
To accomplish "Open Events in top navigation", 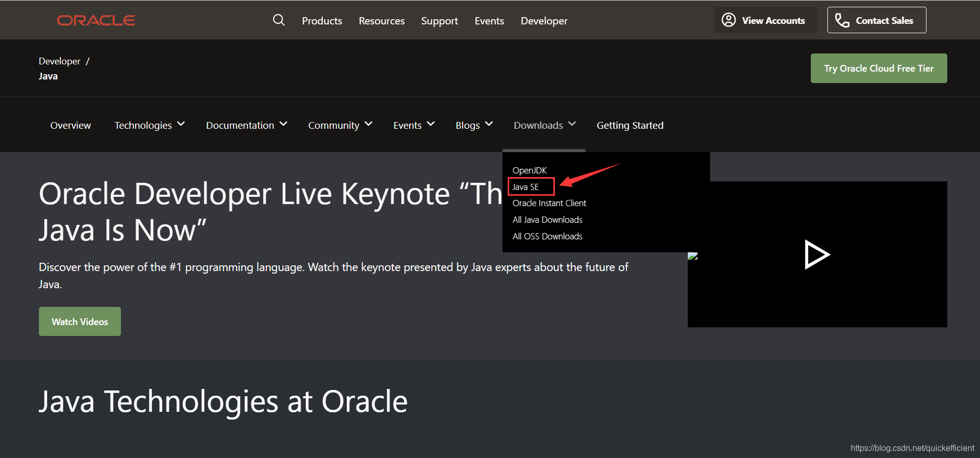I will (x=489, y=21).
